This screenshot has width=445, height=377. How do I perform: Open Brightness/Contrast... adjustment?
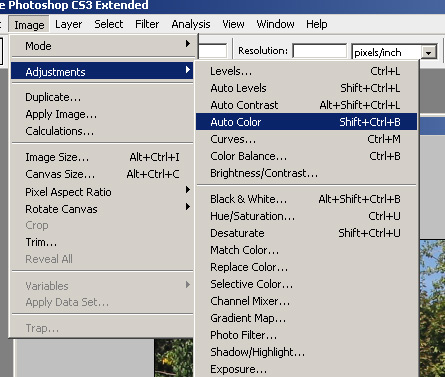point(306,173)
